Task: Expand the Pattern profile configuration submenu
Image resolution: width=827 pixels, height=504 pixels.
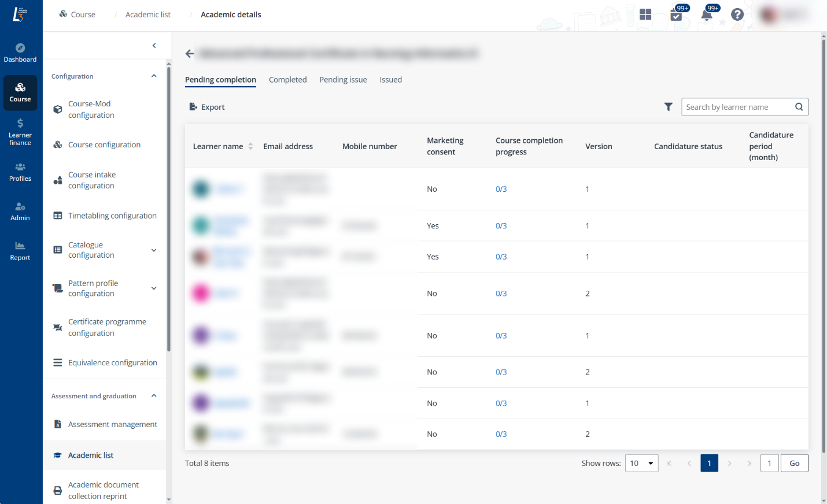Action: 154,288
